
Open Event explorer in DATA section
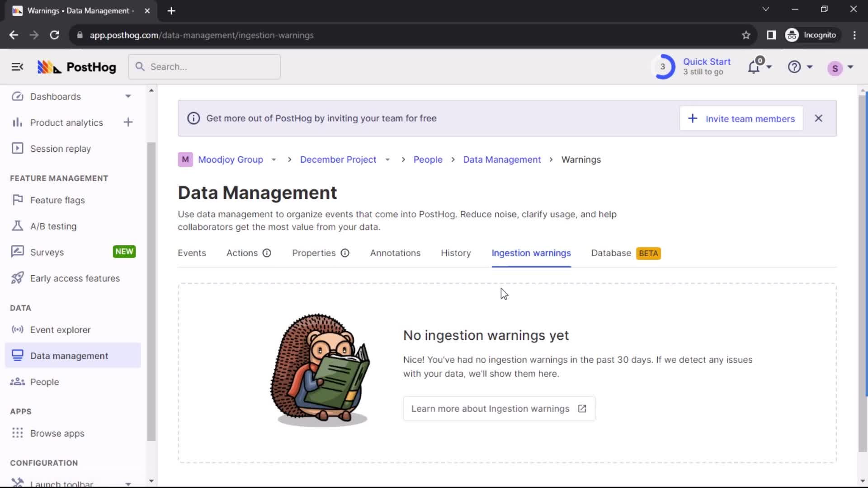pos(60,329)
